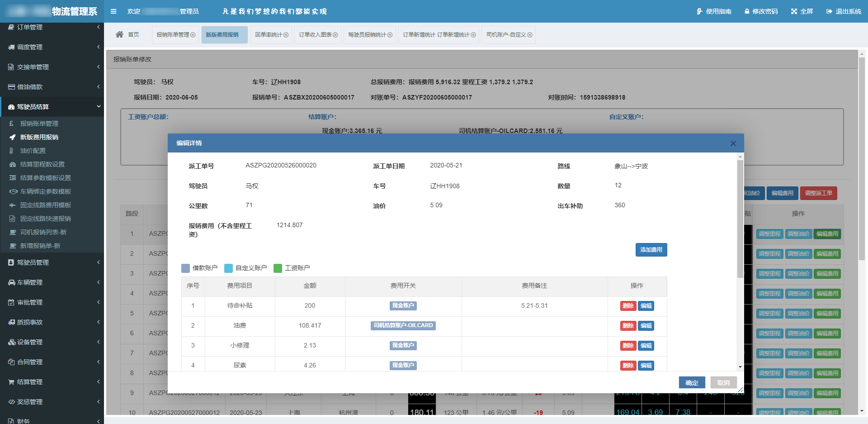868x424 pixels.
Task: Expand the 订单管理 chevron
Action: 98,27
